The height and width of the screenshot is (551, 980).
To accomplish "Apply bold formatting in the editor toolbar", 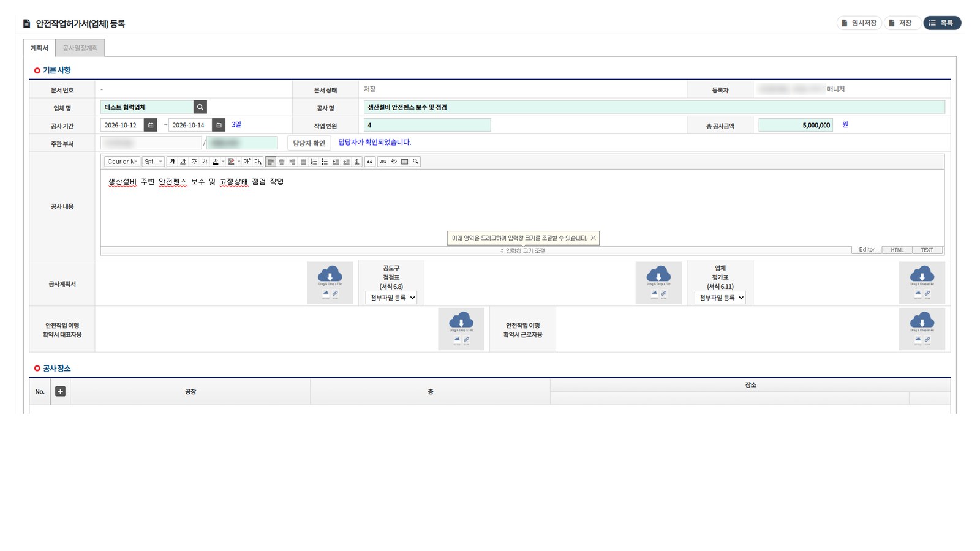I will 172,162.
